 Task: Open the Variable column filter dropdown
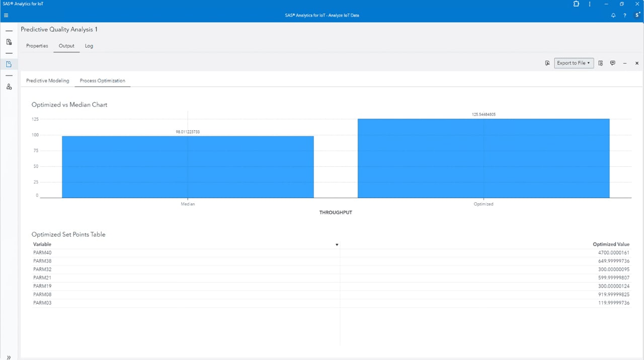337,244
